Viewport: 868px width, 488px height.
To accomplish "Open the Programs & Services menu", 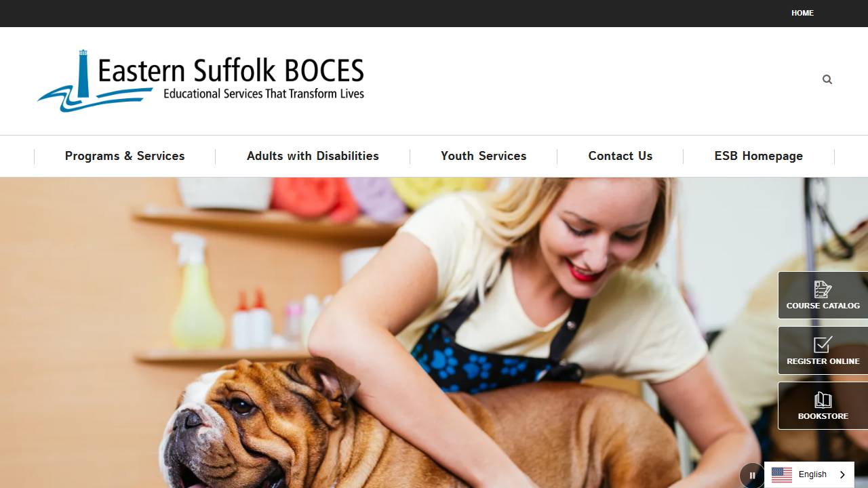I will pyautogui.click(x=125, y=156).
